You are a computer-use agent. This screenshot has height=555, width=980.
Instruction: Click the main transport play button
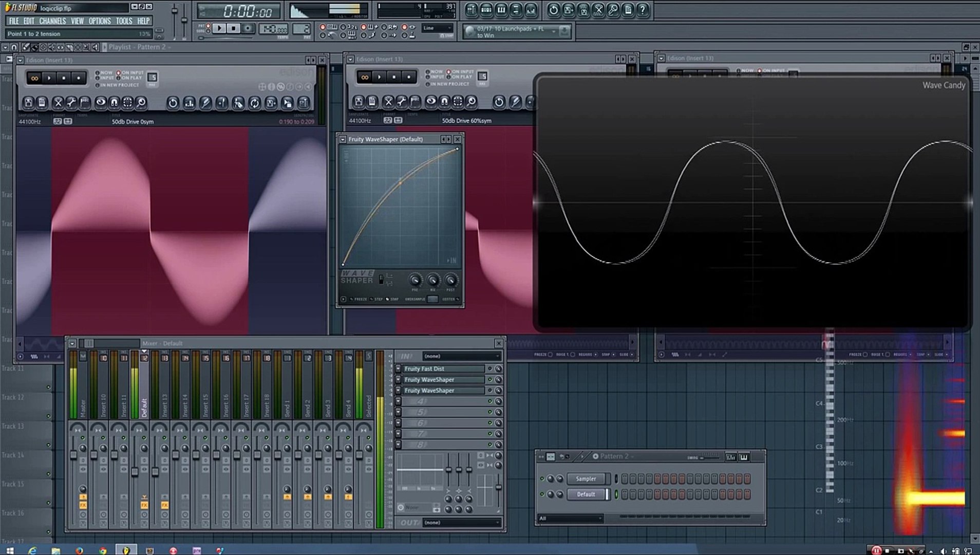pos(219,28)
